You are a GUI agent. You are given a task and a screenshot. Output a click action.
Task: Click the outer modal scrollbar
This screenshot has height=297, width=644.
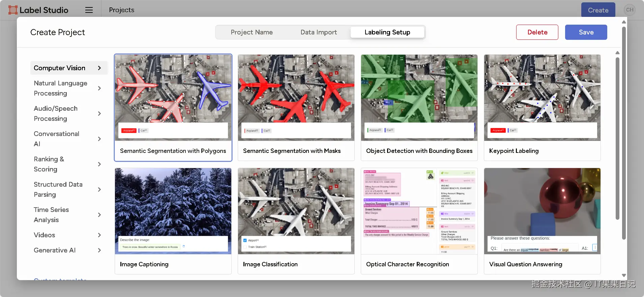point(624,133)
